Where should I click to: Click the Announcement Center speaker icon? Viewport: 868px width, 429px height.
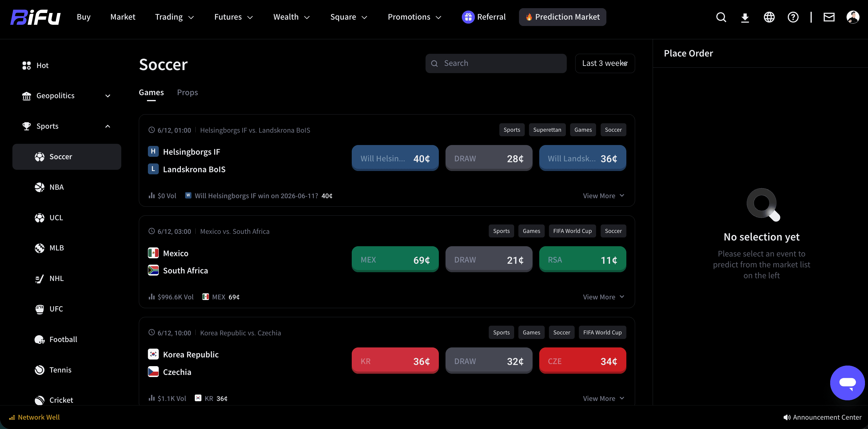click(787, 417)
